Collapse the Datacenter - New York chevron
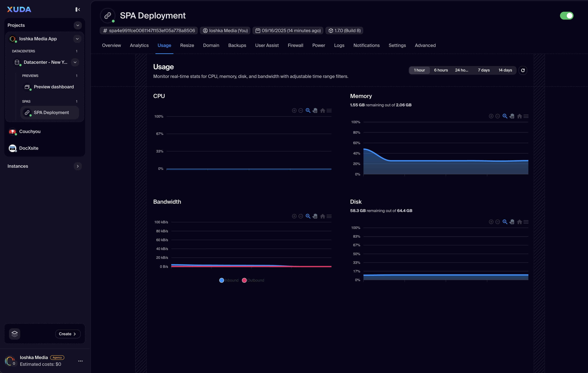 pos(75,62)
